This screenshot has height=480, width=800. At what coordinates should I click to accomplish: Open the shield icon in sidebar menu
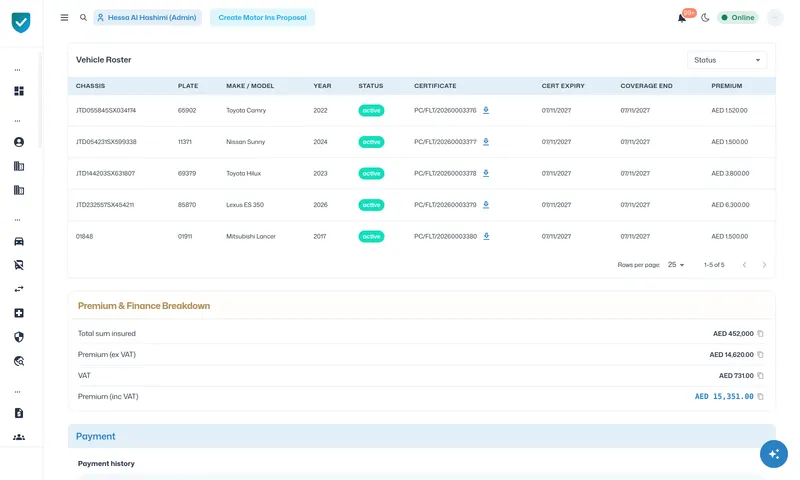point(19,337)
